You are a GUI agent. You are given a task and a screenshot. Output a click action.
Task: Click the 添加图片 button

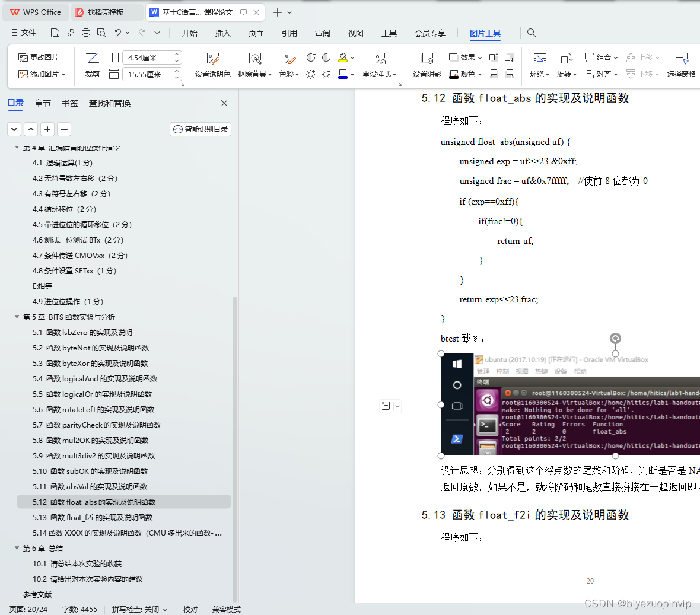(36, 74)
